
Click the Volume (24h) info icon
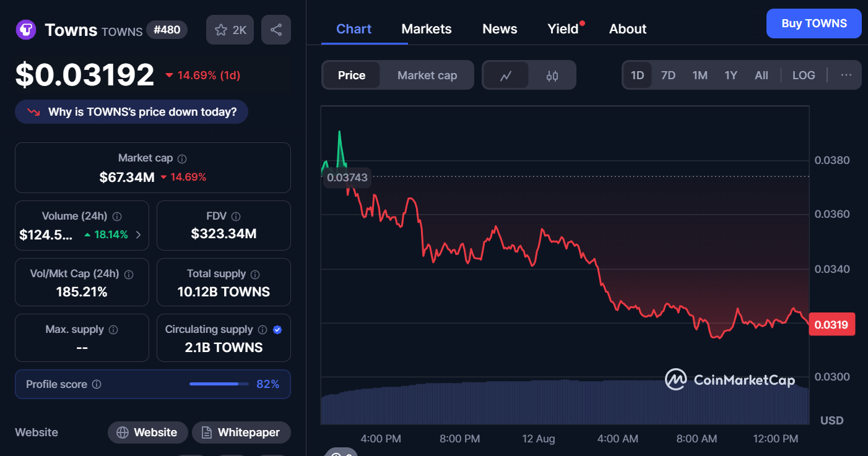coord(117,217)
